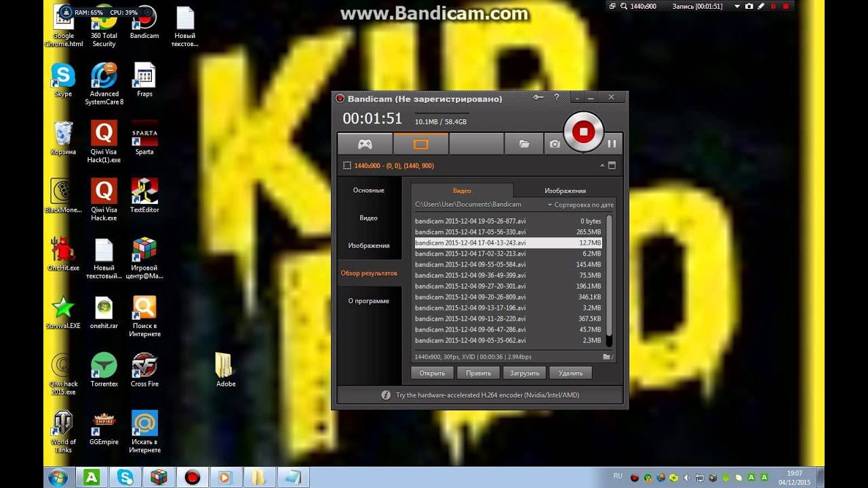Open TextEditor desktop shortcut
The width and height of the screenshot is (868, 488).
point(144,197)
